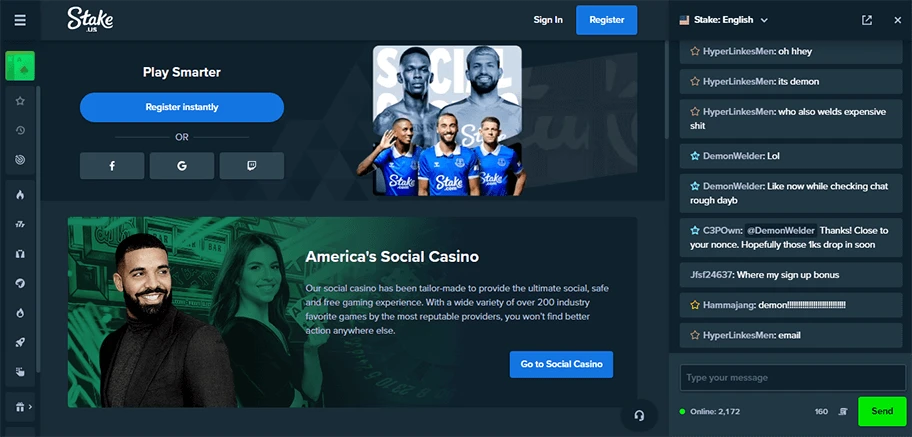Expand the gift promotions sidebar item

(22, 407)
